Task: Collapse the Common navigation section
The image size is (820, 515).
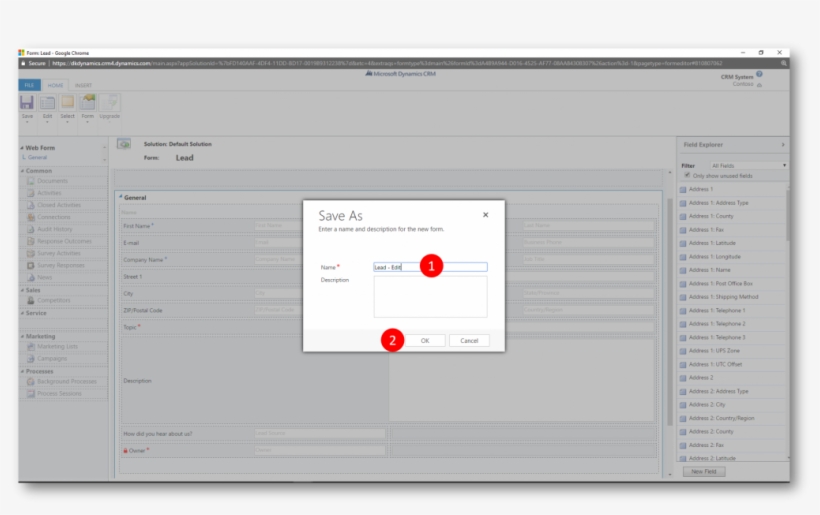Action: (x=22, y=171)
